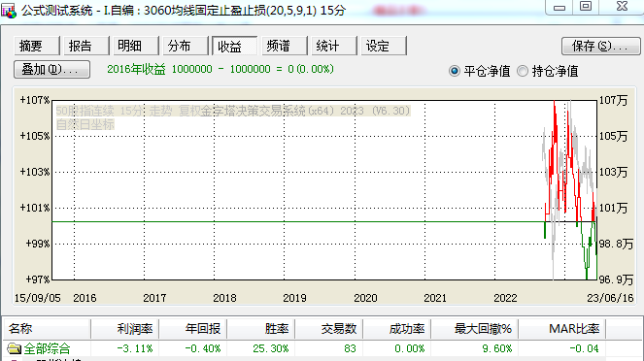Click the 自然日坐标 chart label
This screenshot has width=644, height=361.
click(85, 125)
